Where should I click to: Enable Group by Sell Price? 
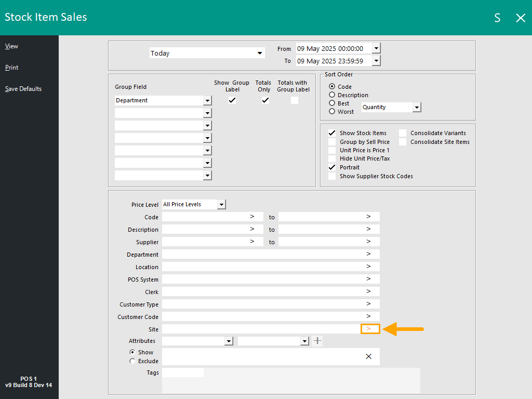point(332,142)
